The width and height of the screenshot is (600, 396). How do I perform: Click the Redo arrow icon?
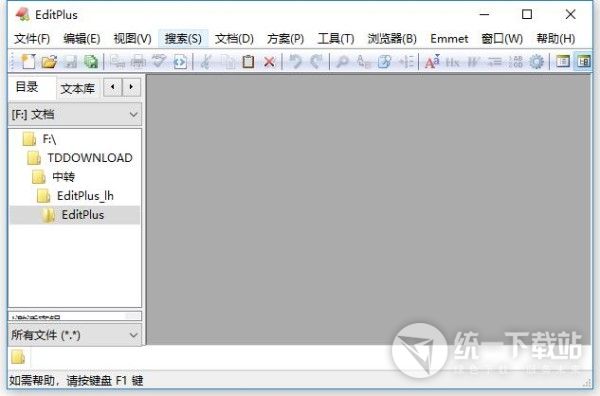tap(316, 61)
